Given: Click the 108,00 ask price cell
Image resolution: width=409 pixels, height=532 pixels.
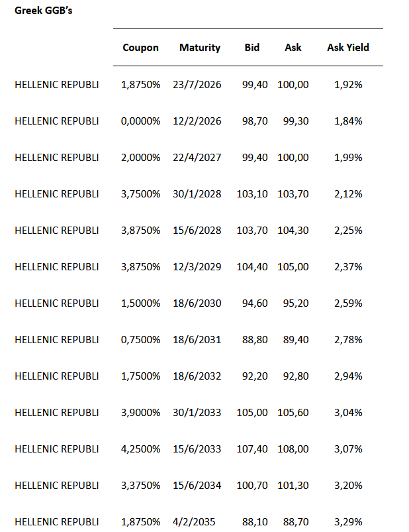Looking at the screenshot, I should pos(293,449).
